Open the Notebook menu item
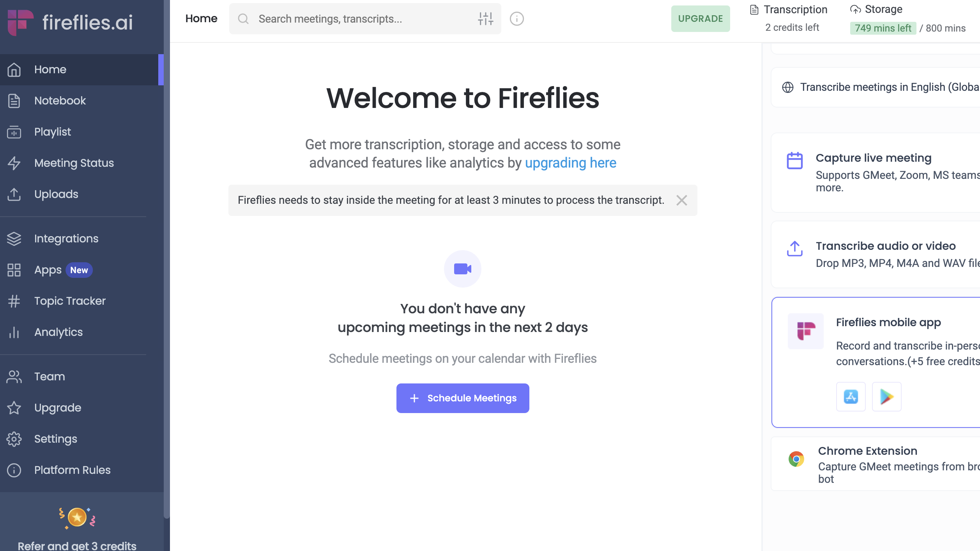The height and width of the screenshot is (551, 980). 60,101
